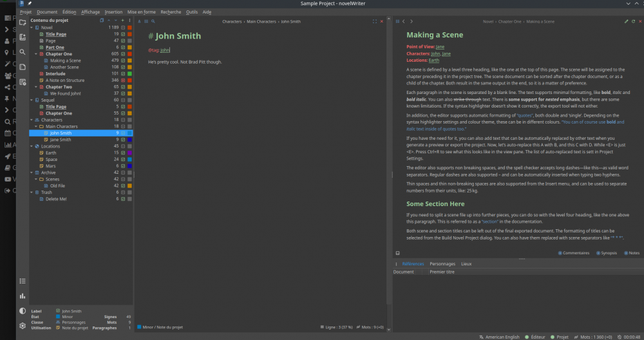Collapse the Locations root folder
This screenshot has width=644, height=340.
pyautogui.click(x=31, y=146)
